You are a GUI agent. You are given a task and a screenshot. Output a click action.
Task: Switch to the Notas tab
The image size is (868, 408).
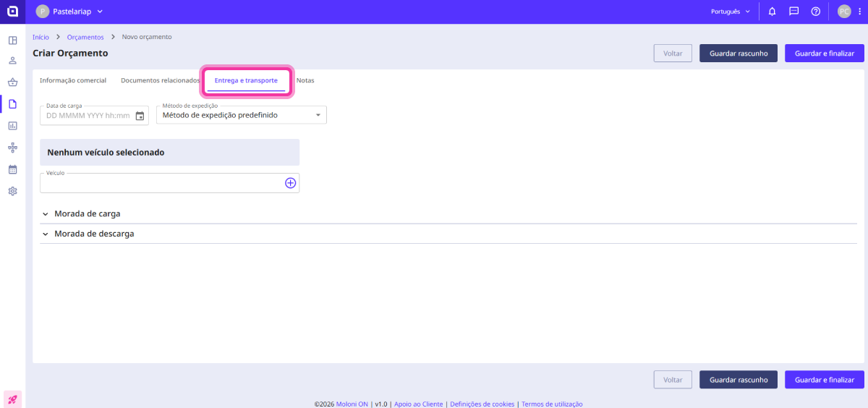click(305, 80)
